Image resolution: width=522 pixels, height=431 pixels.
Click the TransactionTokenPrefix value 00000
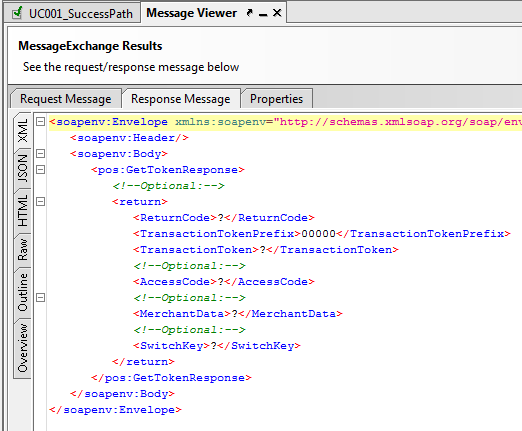click(318, 234)
